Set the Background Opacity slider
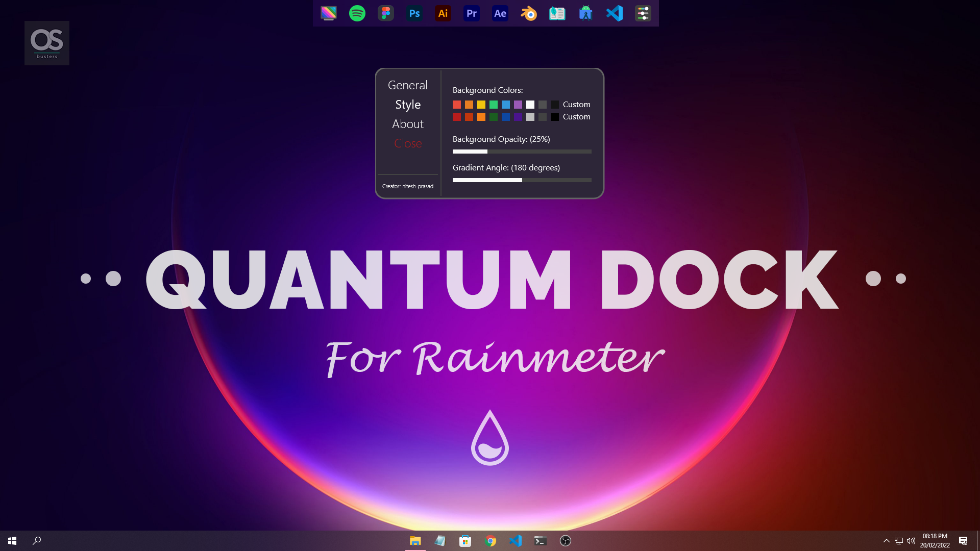This screenshot has width=980, height=551. [522, 152]
